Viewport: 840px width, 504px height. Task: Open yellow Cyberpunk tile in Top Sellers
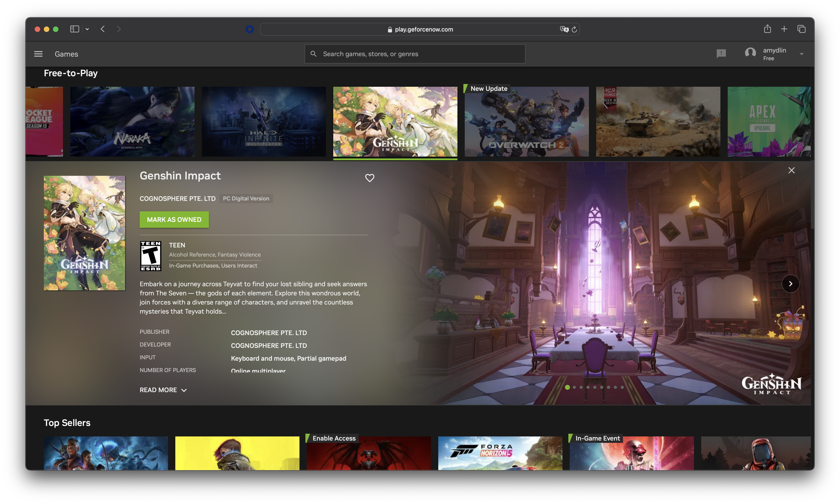pos(237,453)
